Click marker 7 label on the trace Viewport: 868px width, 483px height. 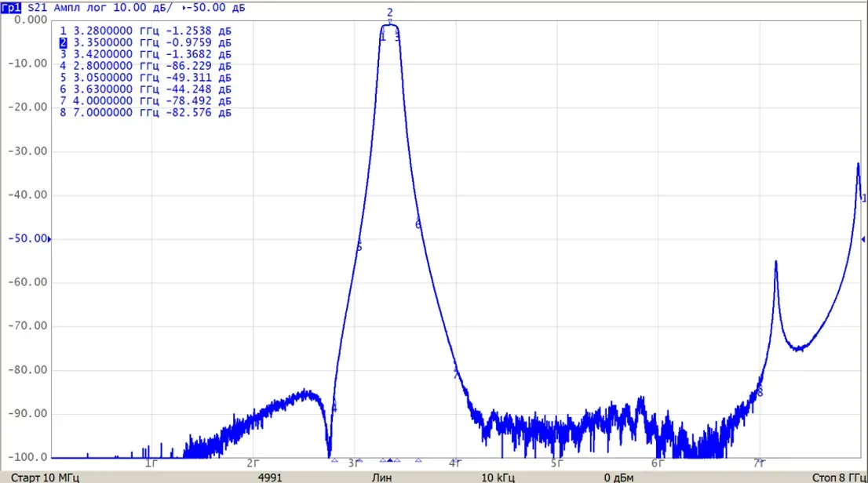(456, 375)
